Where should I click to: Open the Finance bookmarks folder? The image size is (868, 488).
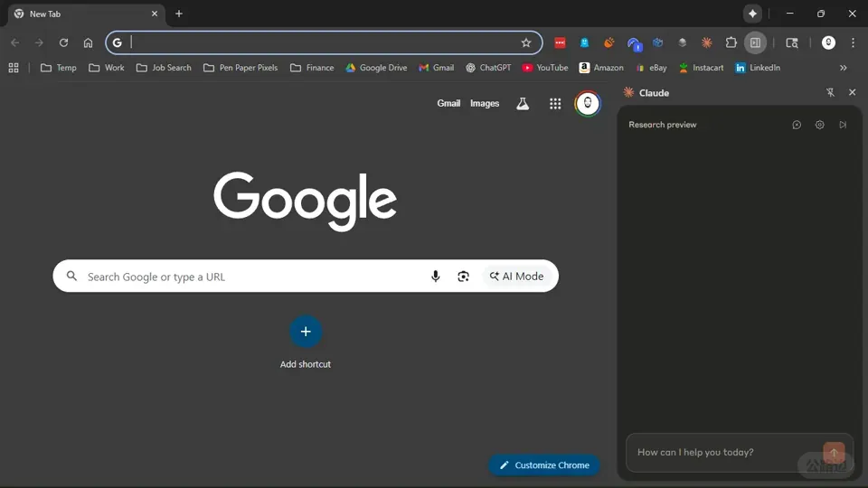pyautogui.click(x=312, y=68)
